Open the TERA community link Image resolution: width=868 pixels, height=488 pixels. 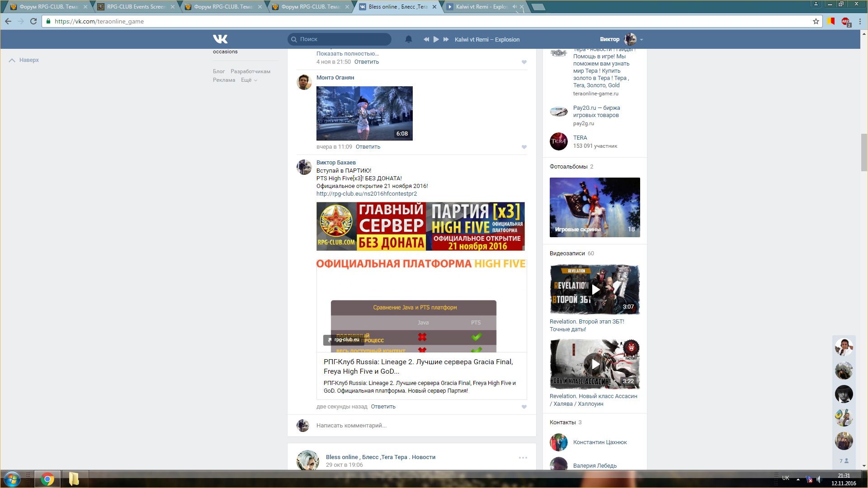tap(580, 138)
